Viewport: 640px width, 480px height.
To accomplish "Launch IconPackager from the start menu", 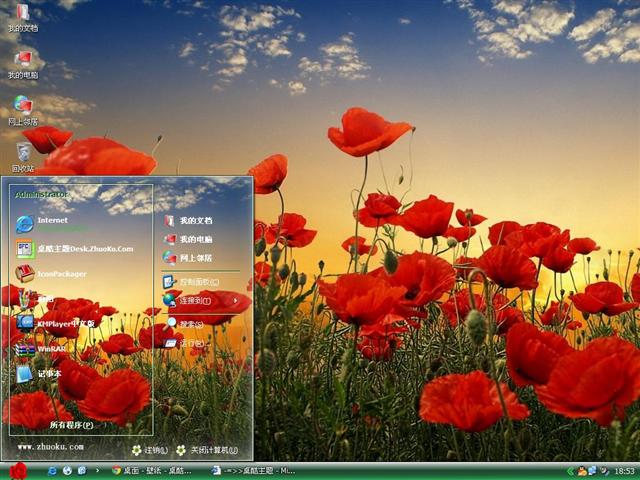I will click(61, 274).
